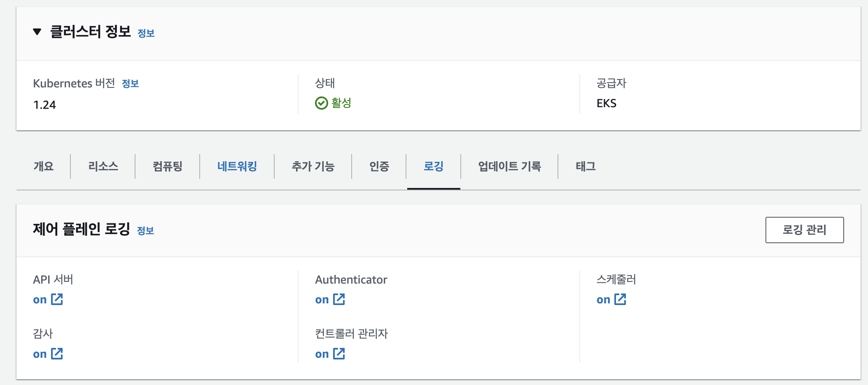Click the 'on' link under API 서버
The height and width of the screenshot is (385, 868).
click(40, 300)
